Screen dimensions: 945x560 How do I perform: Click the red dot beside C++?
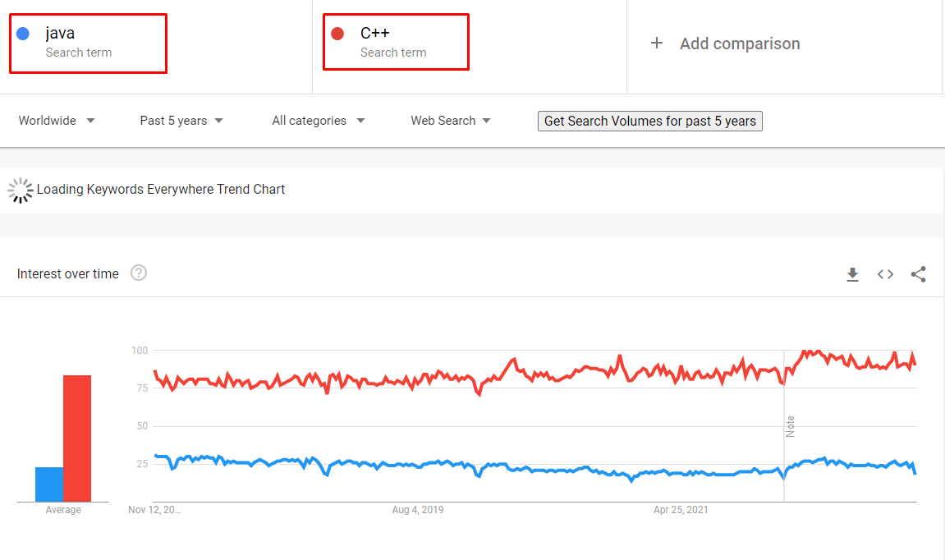(337, 34)
